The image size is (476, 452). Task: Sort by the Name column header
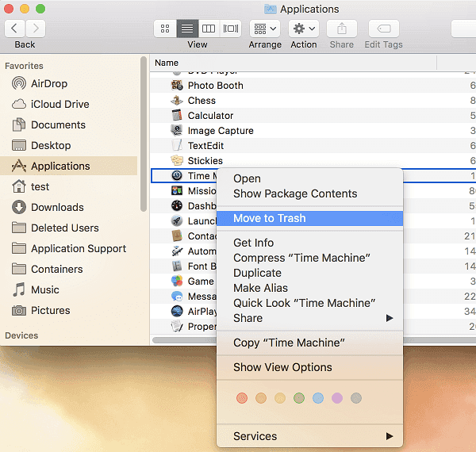pyautogui.click(x=294, y=63)
